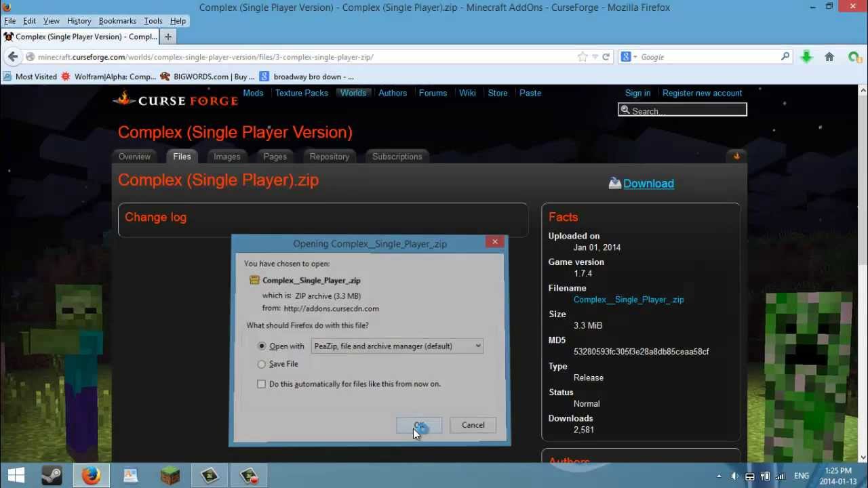
Task: Go to Worlds section
Action: [353, 93]
